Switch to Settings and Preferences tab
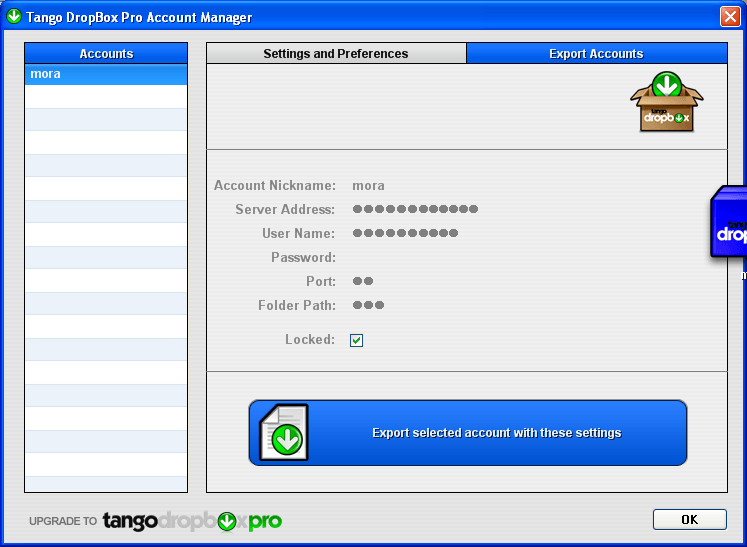This screenshot has width=747, height=547. pyautogui.click(x=336, y=53)
